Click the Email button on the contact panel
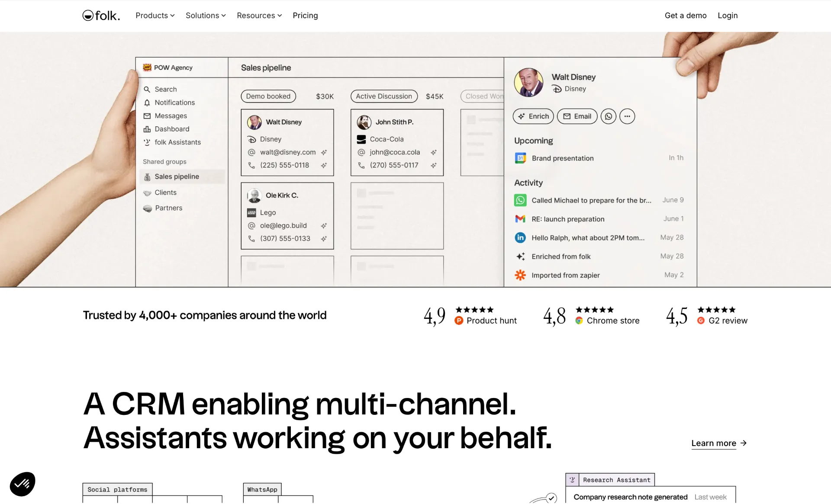This screenshot has height=504, width=831. point(577,116)
